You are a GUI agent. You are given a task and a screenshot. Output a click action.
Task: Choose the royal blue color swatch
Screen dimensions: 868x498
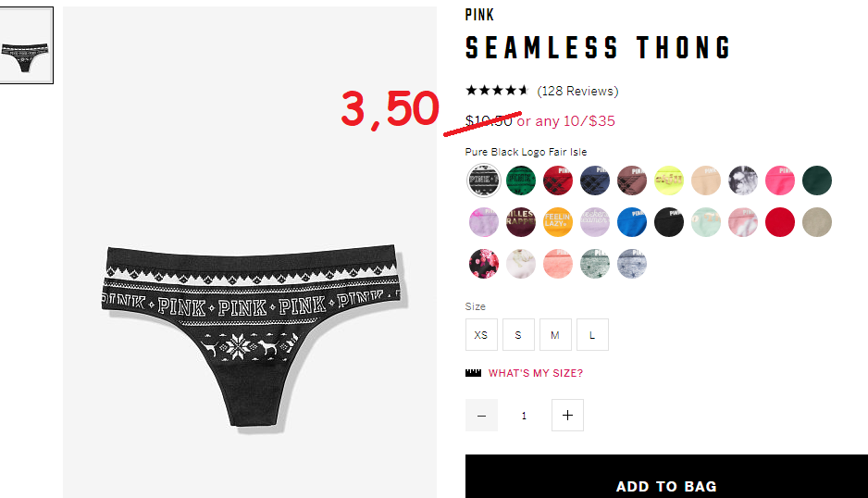pyautogui.click(x=632, y=222)
